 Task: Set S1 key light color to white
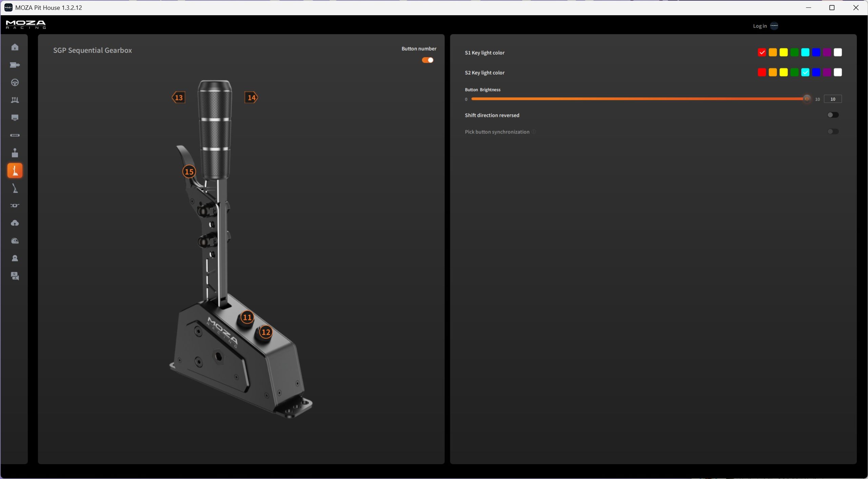tap(838, 52)
